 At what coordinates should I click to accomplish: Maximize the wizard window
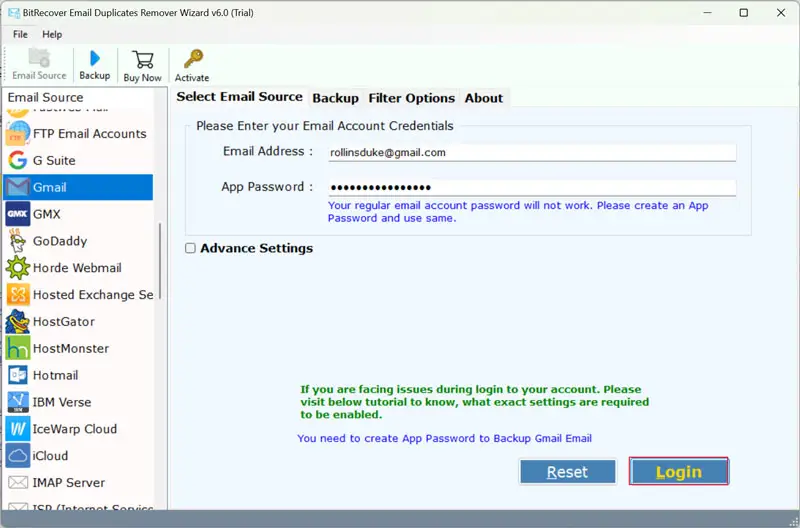pyautogui.click(x=743, y=13)
